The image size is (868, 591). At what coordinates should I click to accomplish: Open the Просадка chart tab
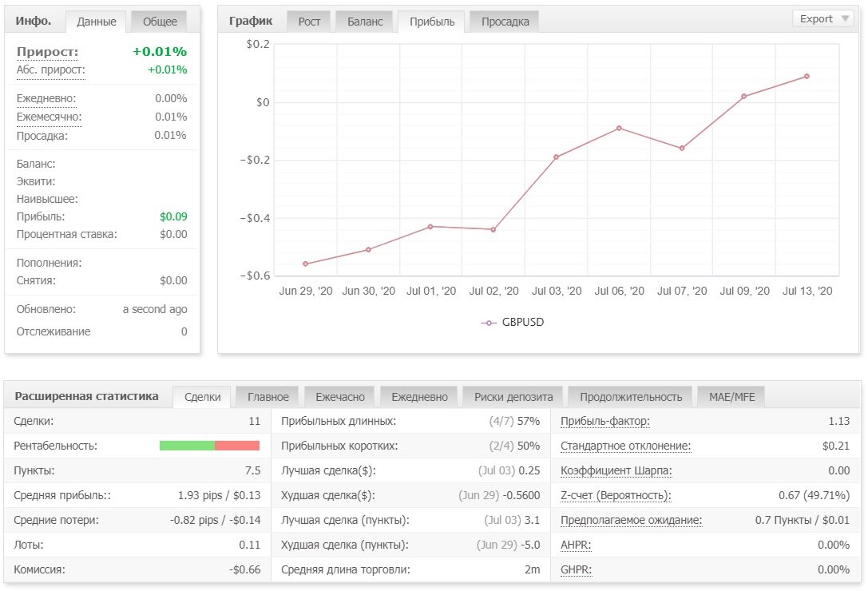tap(505, 22)
